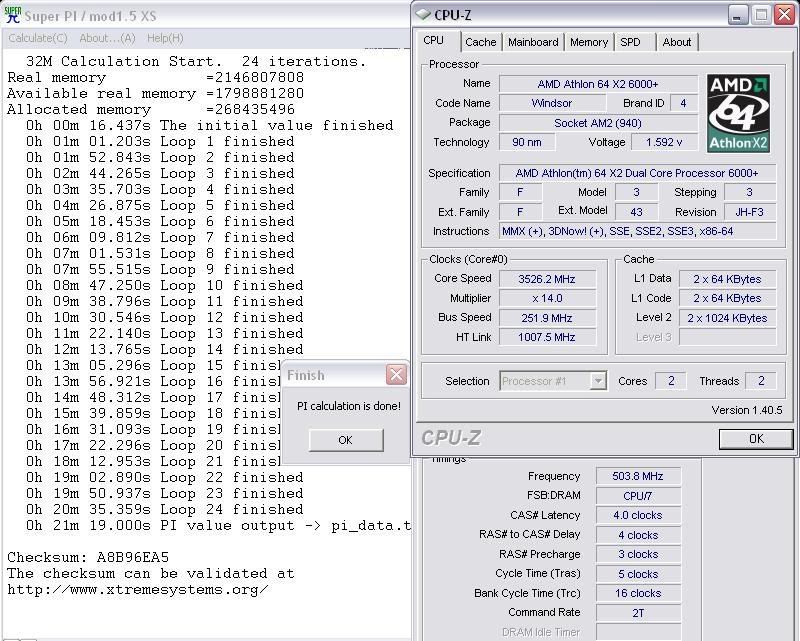This screenshot has width=800, height=641.
Task: Click the Core Speed value 3526.2 MHz
Action: (547, 279)
